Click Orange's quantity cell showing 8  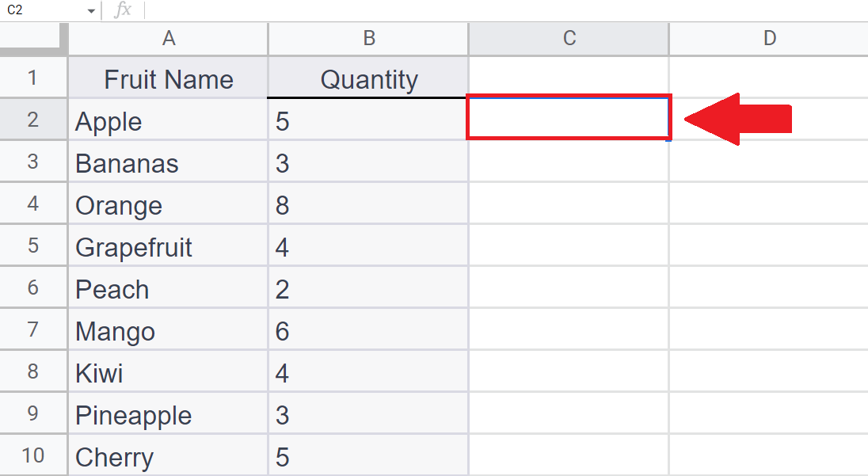(369, 204)
